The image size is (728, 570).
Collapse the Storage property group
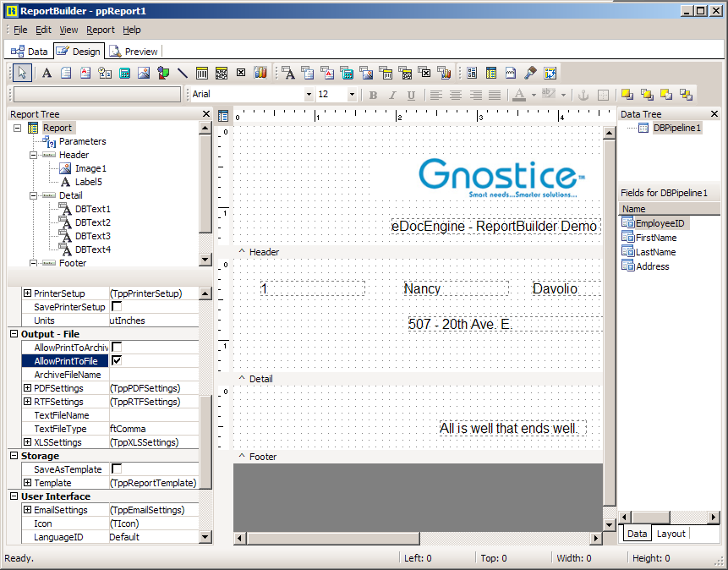pyautogui.click(x=14, y=455)
